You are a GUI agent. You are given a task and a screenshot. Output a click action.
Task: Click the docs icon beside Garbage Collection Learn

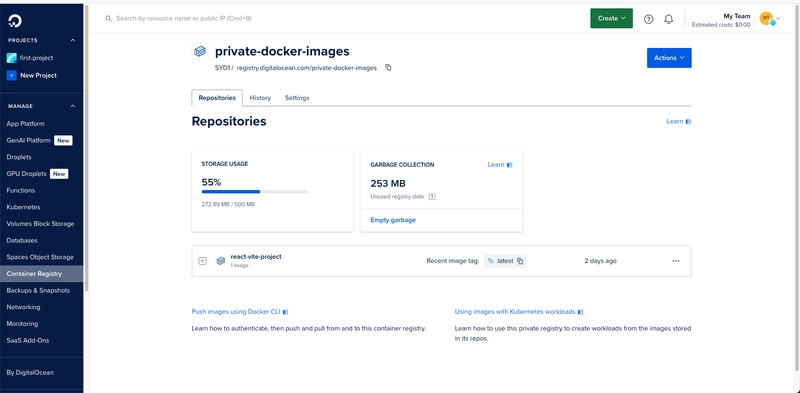click(509, 165)
